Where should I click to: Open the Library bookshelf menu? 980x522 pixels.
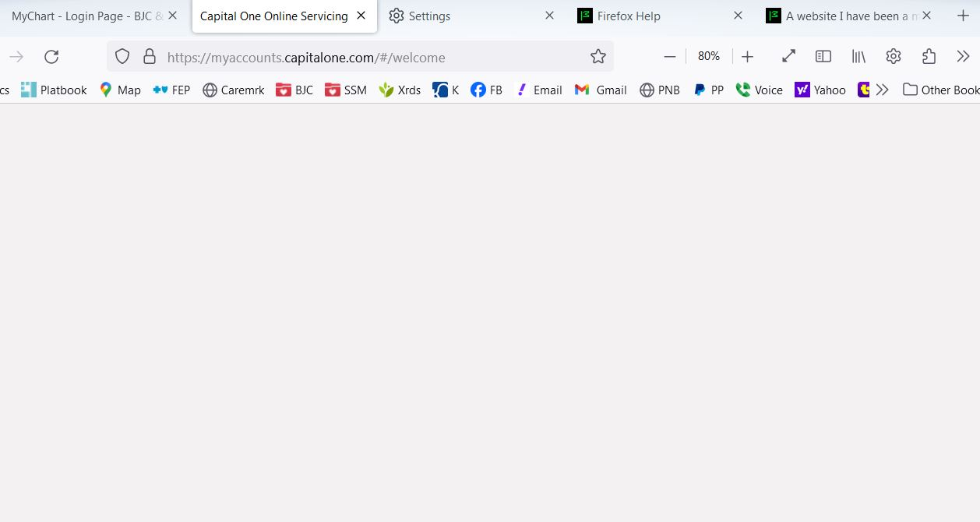(x=858, y=56)
